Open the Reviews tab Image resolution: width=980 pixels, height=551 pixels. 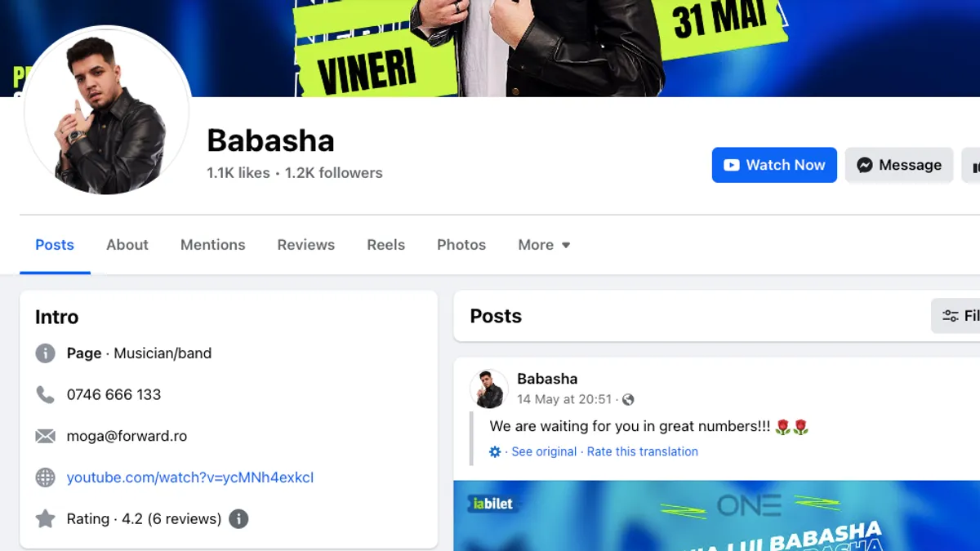(305, 245)
